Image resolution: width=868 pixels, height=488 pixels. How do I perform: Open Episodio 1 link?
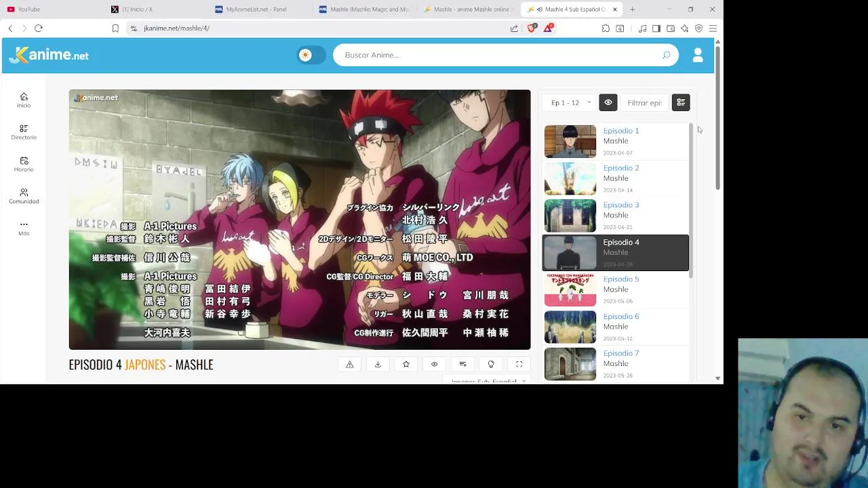(x=621, y=131)
